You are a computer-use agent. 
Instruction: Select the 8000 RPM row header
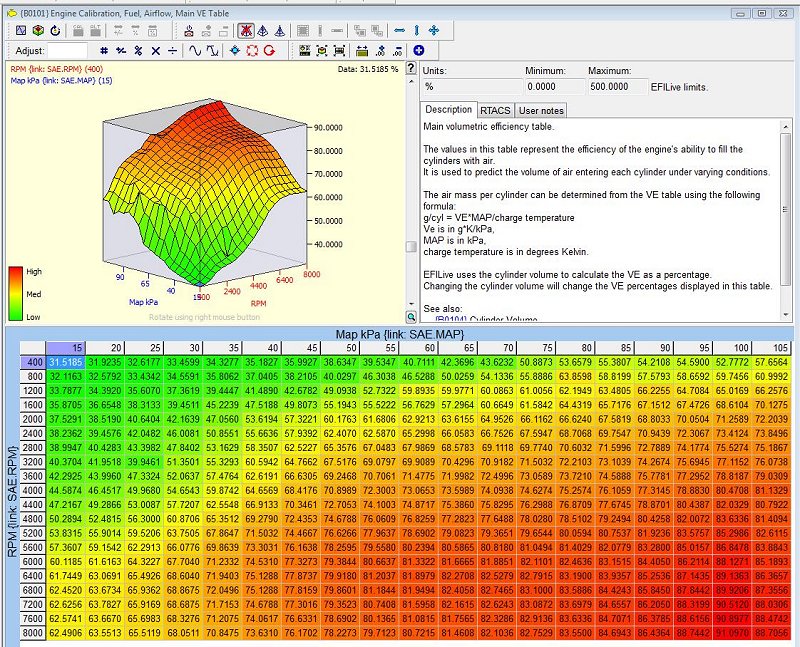(33, 633)
